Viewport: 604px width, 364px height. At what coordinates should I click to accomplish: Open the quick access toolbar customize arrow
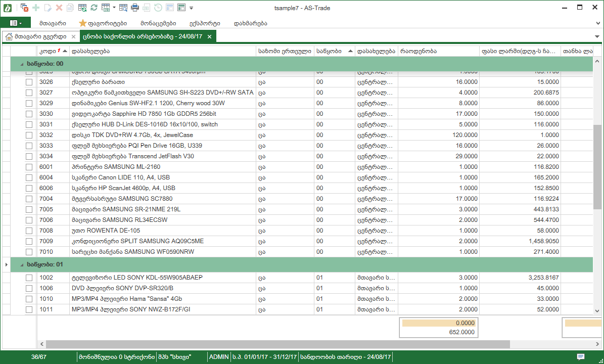click(x=192, y=8)
